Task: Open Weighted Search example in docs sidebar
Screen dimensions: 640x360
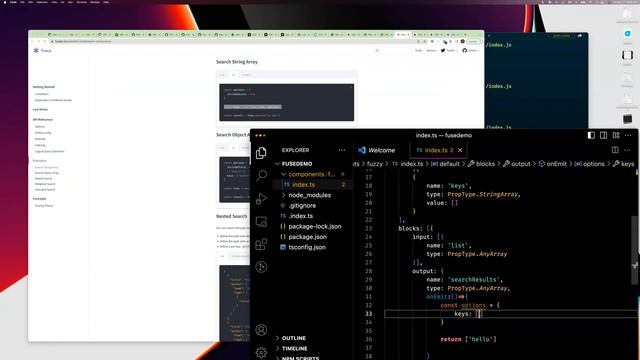Action: click(45, 184)
